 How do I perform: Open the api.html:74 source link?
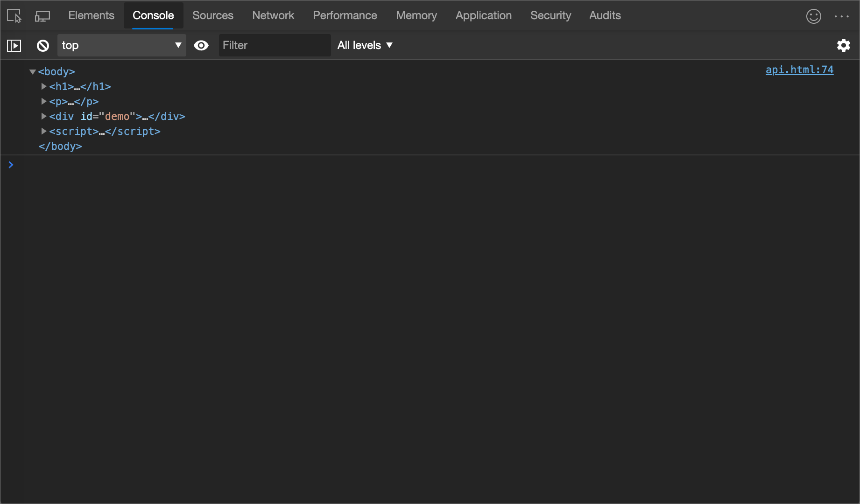point(799,70)
